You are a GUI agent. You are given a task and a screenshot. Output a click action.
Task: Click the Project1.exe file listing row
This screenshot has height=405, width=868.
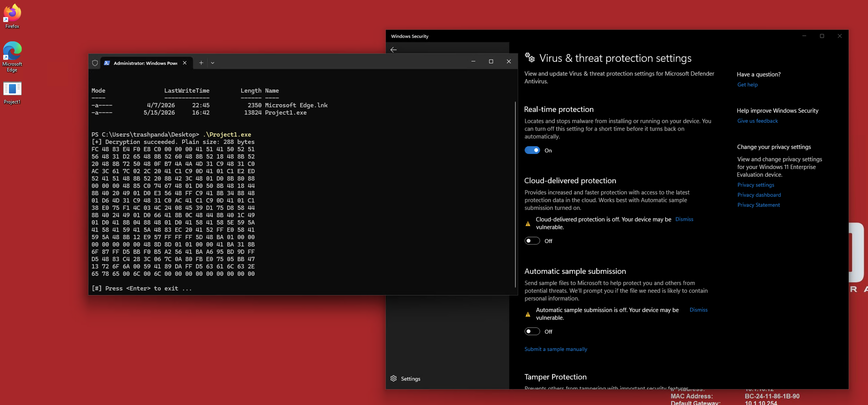(199, 113)
